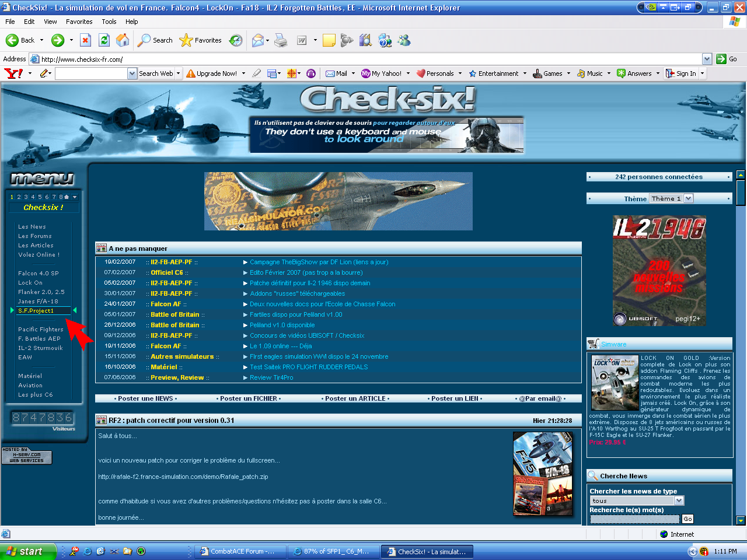Open the Help menu

point(132,22)
